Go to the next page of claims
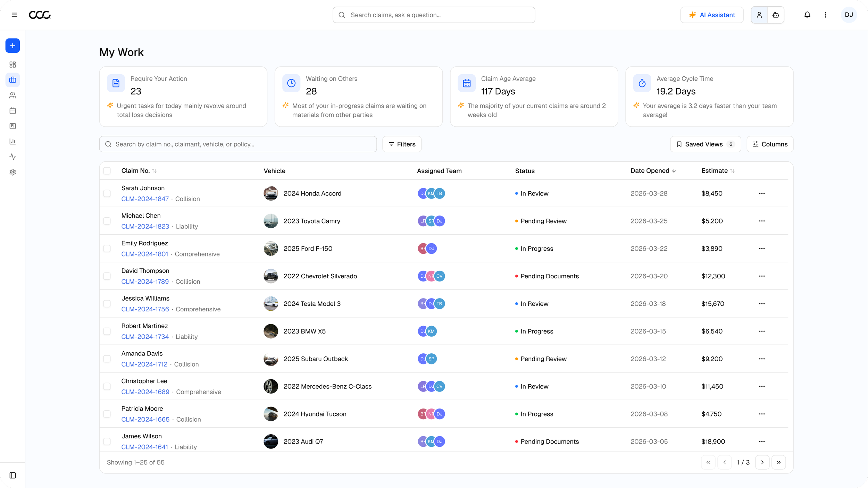868x488 pixels. point(762,462)
